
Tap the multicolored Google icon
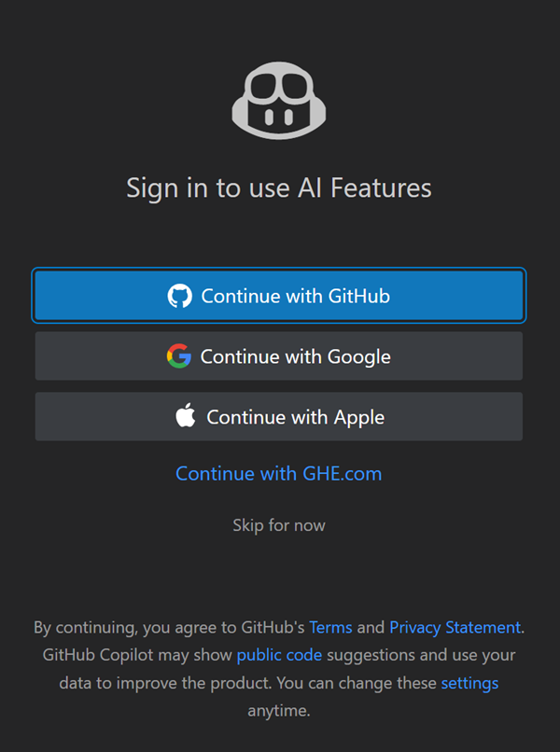click(x=179, y=355)
